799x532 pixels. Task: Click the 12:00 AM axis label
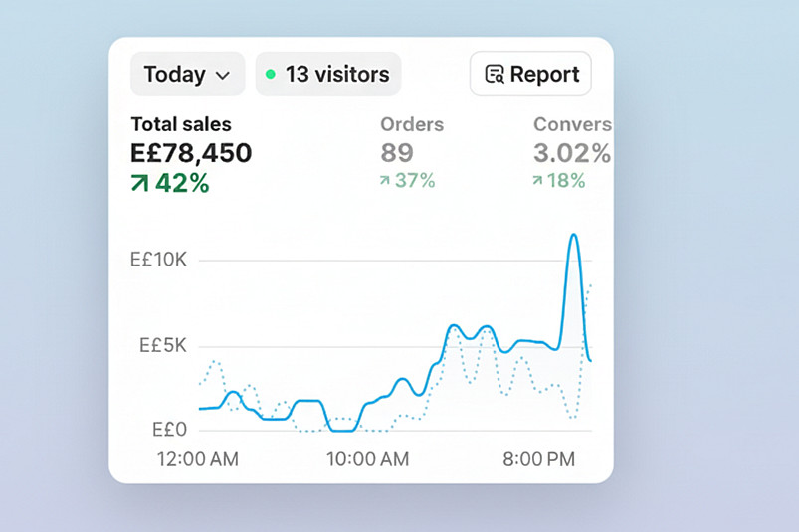(198, 459)
